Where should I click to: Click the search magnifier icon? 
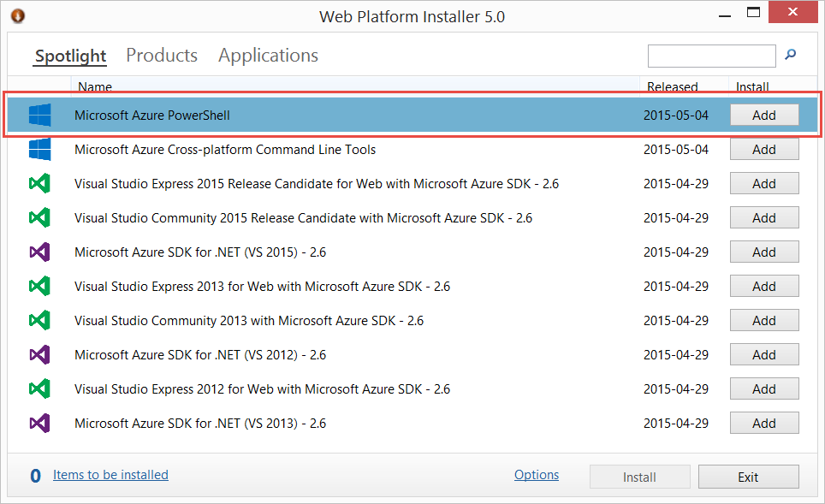click(x=790, y=54)
